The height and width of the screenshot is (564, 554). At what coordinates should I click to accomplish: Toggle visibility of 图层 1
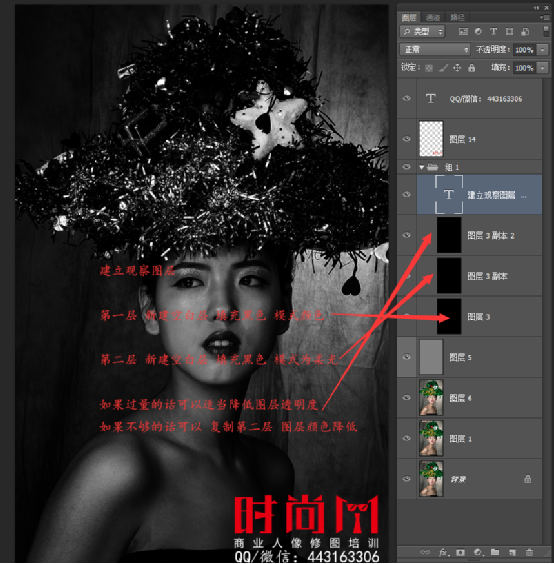[407, 438]
